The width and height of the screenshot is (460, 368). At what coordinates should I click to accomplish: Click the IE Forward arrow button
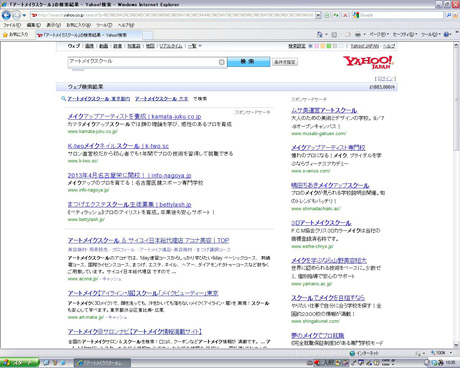click(x=17, y=15)
